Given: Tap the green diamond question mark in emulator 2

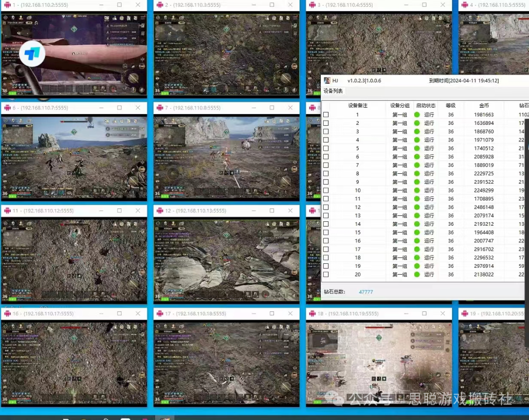Looking at the screenshot, I should (226, 29).
